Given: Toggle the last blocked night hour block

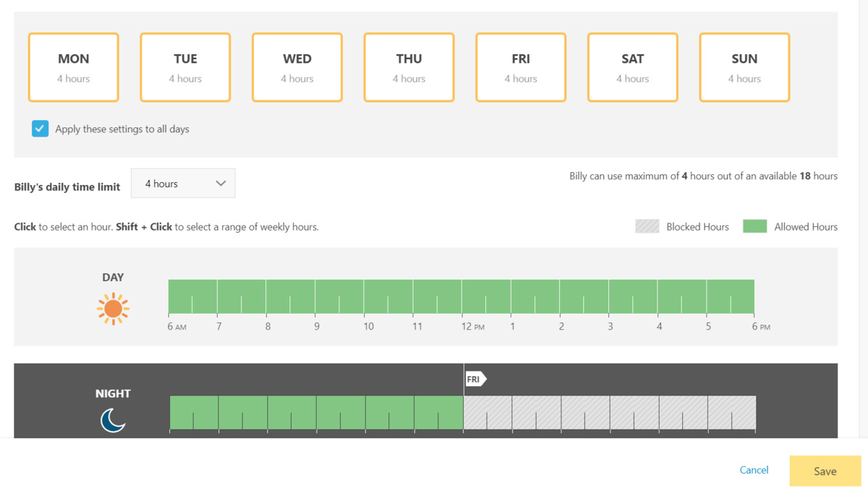Looking at the screenshot, I should click(x=732, y=413).
